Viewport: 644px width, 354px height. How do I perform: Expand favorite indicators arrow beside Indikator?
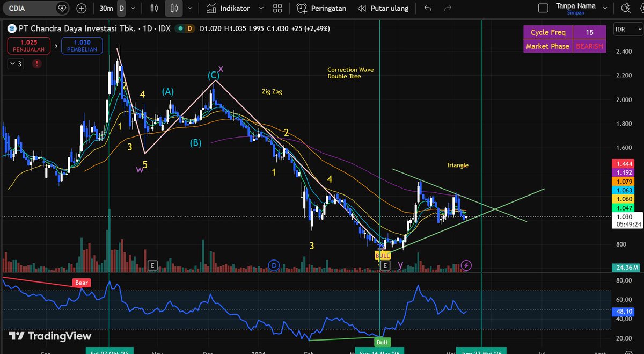pyautogui.click(x=261, y=9)
